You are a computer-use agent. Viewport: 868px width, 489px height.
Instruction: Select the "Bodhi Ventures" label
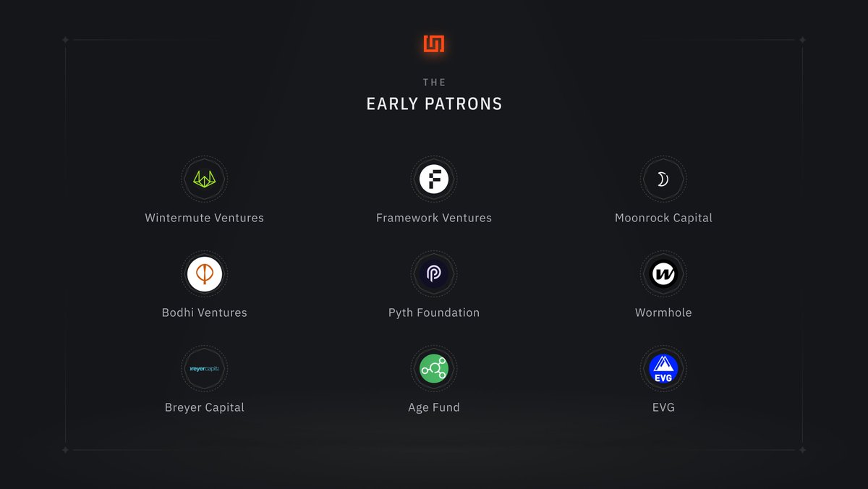pos(205,312)
